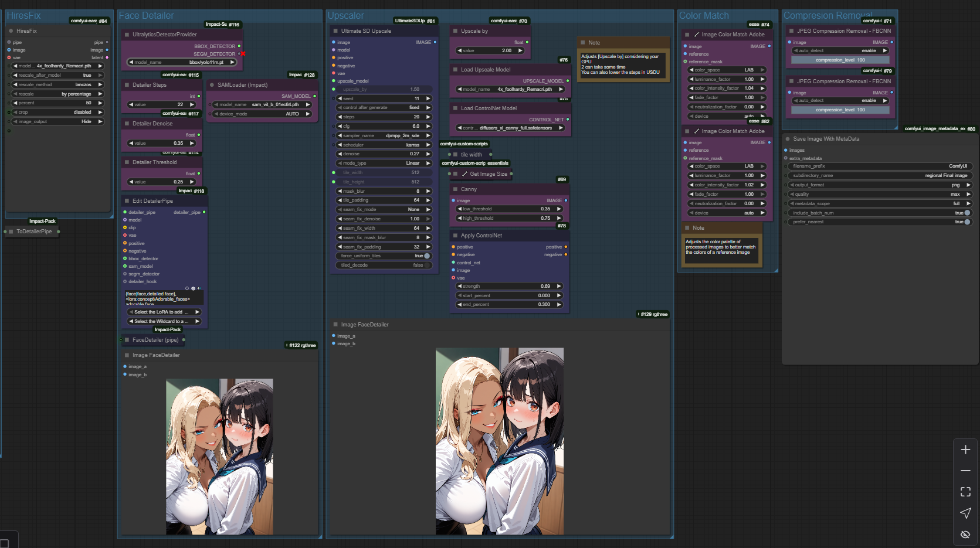
Task: Fit the workflow view to screen
Action: [x=965, y=492]
